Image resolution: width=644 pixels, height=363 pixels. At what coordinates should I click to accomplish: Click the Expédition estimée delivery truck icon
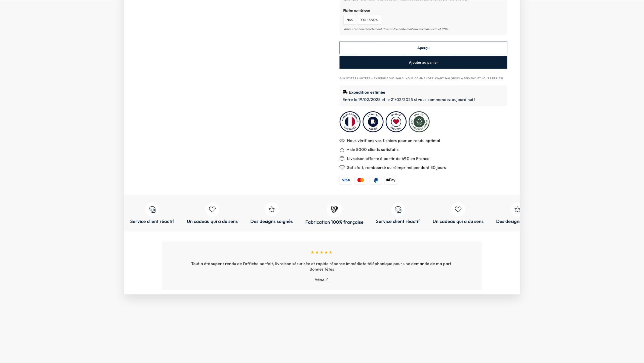click(x=345, y=92)
